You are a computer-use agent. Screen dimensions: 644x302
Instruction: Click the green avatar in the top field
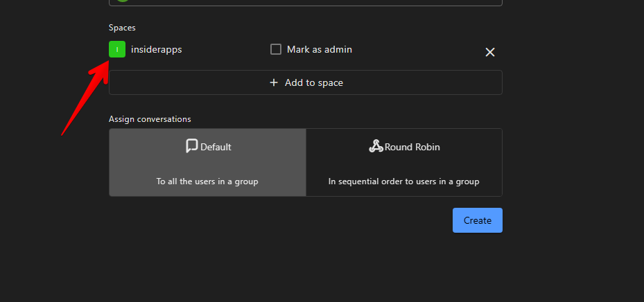click(x=123, y=1)
